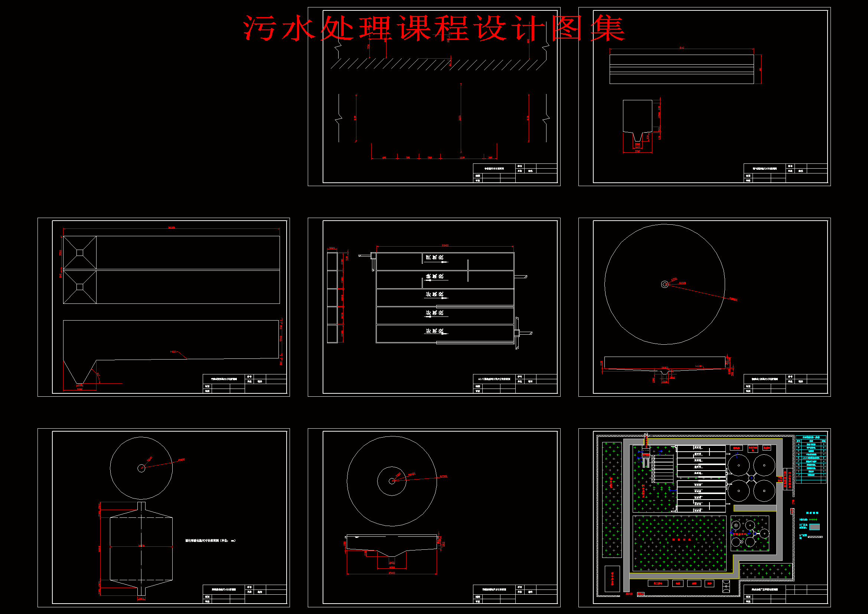The image size is (868, 614).
Task: Click the lower square hopper in sedimentation plan
Action: pyautogui.click(x=80, y=287)
